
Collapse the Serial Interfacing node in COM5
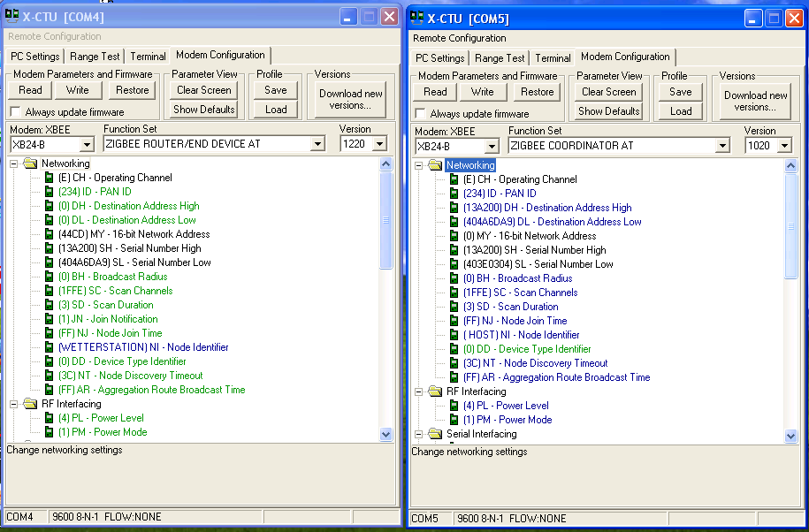[x=419, y=434]
